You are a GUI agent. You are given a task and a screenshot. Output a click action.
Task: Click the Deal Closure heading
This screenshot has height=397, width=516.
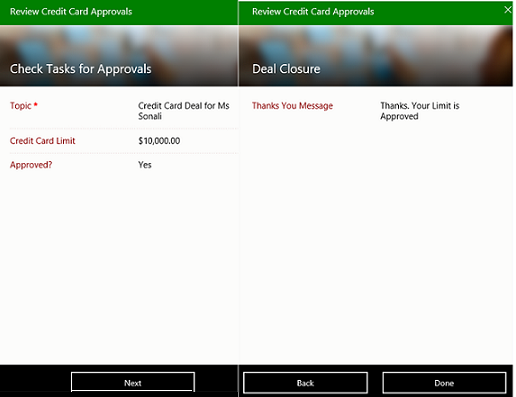click(x=286, y=69)
